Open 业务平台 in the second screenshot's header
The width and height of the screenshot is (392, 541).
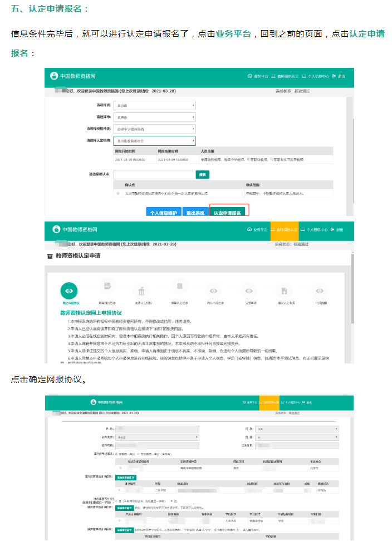tap(257, 229)
